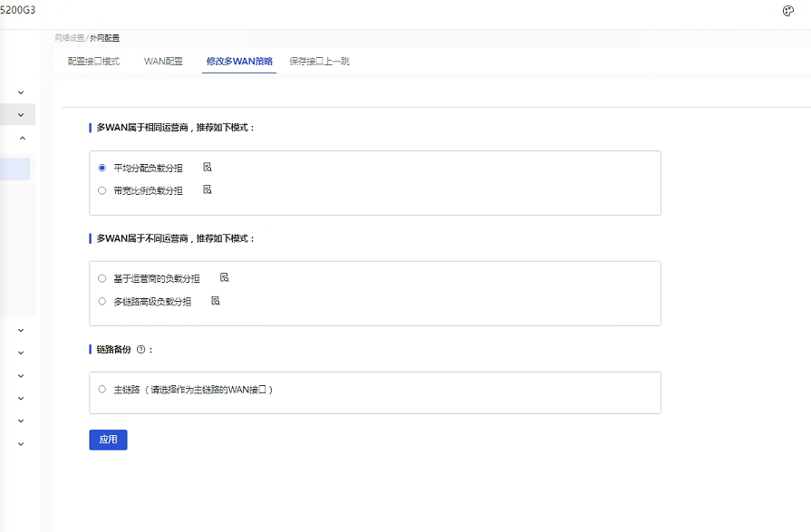The height and width of the screenshot is (532, 811).
Task: Open the theme palette icon
Action: click(787, 11)
